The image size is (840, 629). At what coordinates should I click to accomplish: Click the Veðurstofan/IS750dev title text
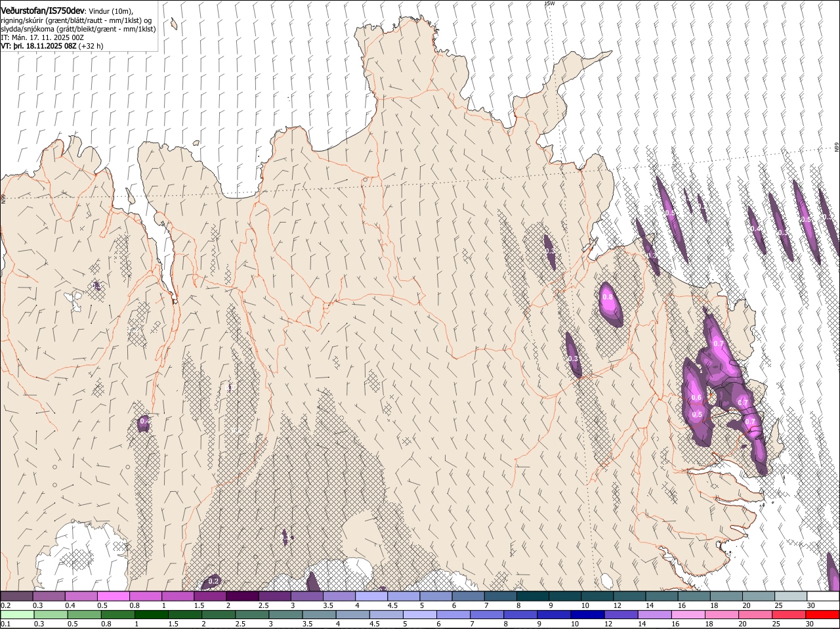coord(43,11)
